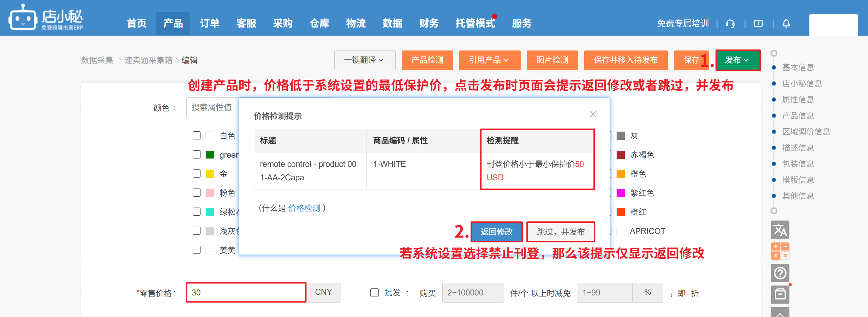Click the 紫红色 magenta color swatch
The height and width of the screenshot is (317, 868).
(621, 193)
